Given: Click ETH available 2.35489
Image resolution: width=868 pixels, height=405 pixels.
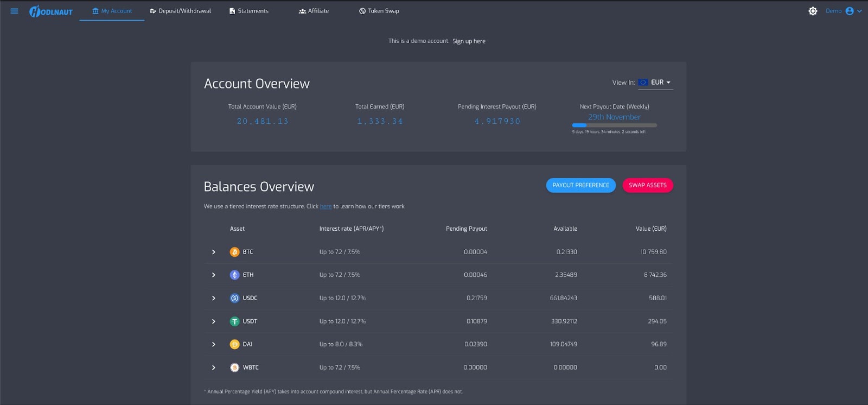Looking at the screenshot, I should 566,275.
